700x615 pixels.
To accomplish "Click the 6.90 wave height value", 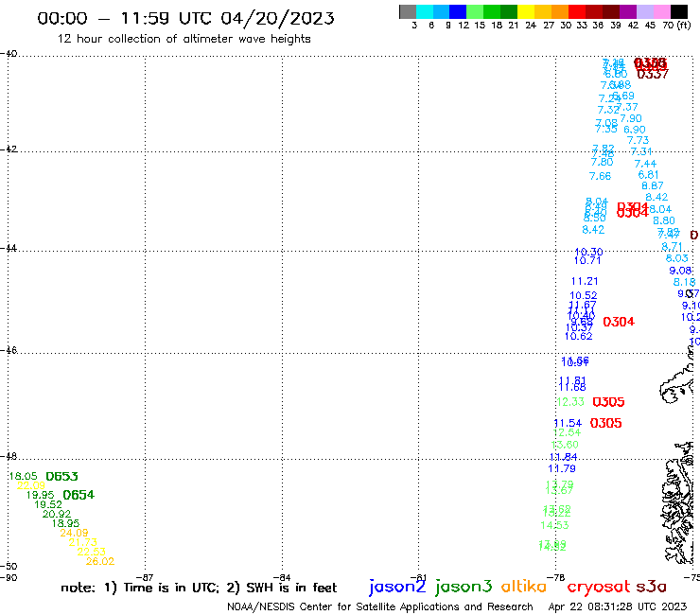I will tap(635, 130).
